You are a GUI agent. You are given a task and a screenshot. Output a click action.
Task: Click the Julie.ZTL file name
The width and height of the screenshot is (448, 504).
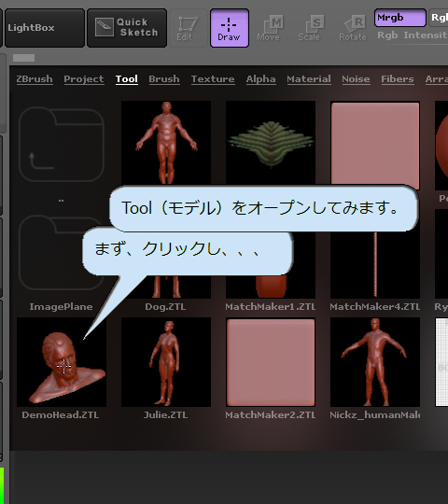tap(165, 415)
